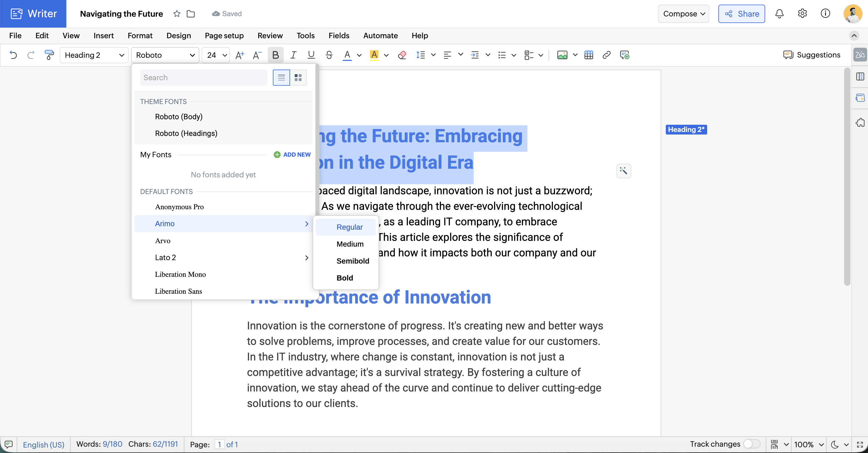Image resolution: width=868 pixels, height=453 pixels.
Task: Click the Format Painter icon
Action: click(x=49, y=55)
